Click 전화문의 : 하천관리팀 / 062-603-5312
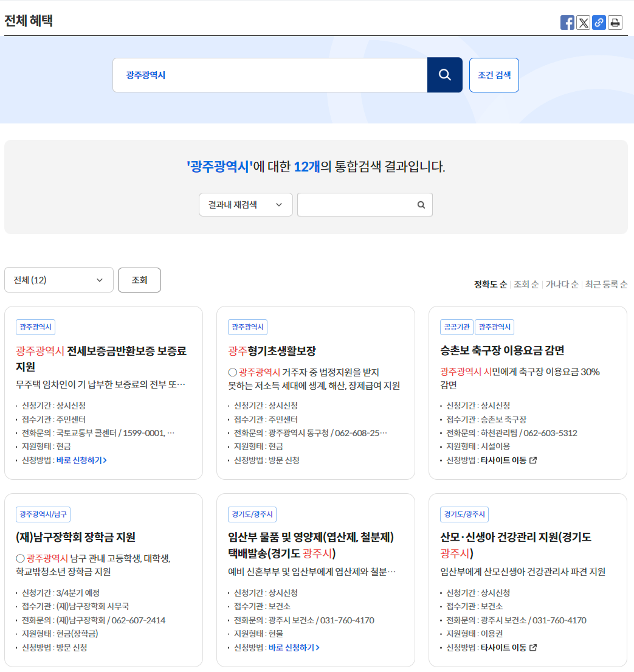Viewport: 634px width, 672px height. point(511,433)
